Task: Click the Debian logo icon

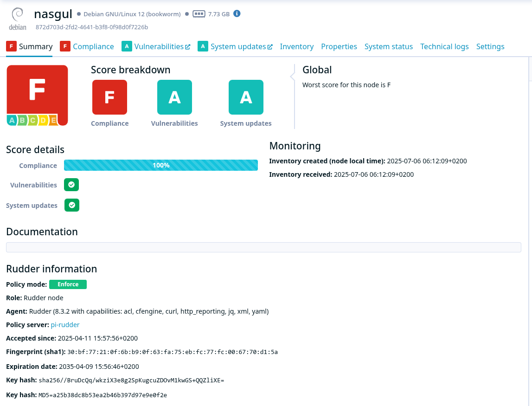Action: 17,19
